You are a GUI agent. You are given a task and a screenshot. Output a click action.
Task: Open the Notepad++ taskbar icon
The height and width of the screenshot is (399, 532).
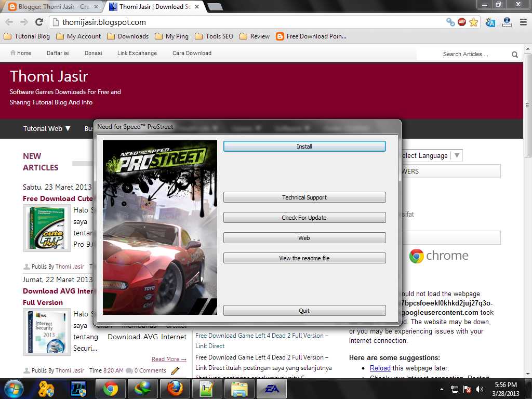[207, 389]
